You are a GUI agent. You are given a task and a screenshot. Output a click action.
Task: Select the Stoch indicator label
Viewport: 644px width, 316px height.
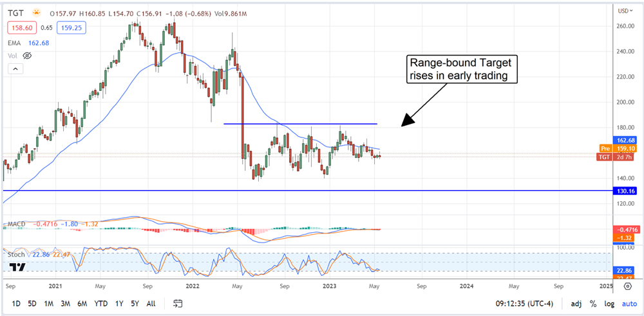pyautogui.click(x=17, y=255)
